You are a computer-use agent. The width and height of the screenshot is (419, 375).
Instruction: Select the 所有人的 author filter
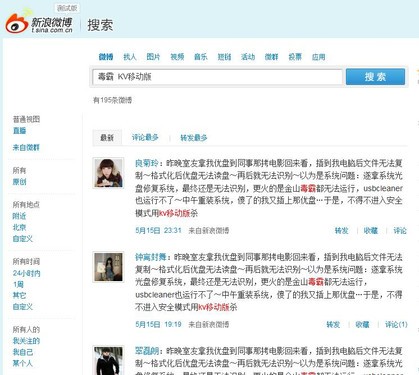(x=26, y=330)
